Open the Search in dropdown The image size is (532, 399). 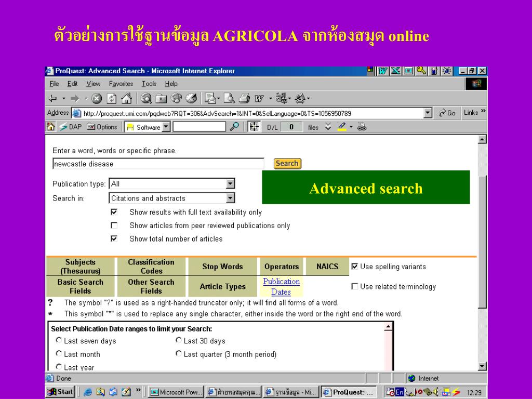[x=230, y=198]
